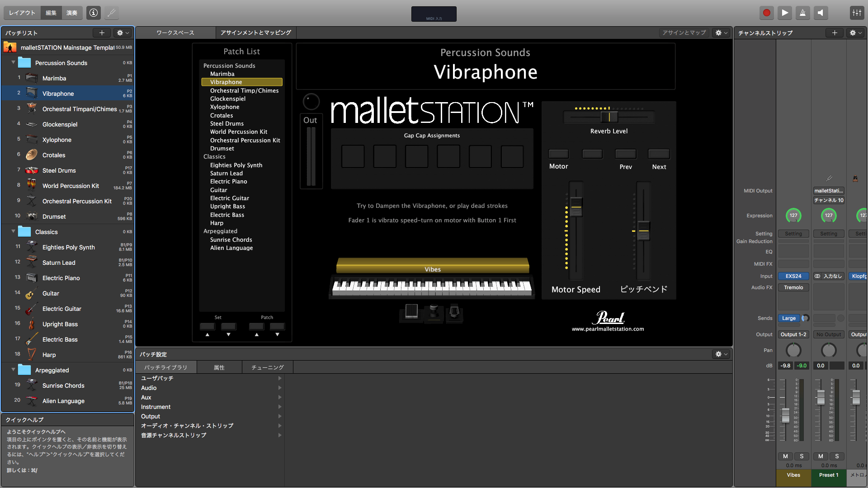The height and width of the screenshot is (488, 868).
Task: Open the EXS24 instrument slot
Action: pos(793,276)
